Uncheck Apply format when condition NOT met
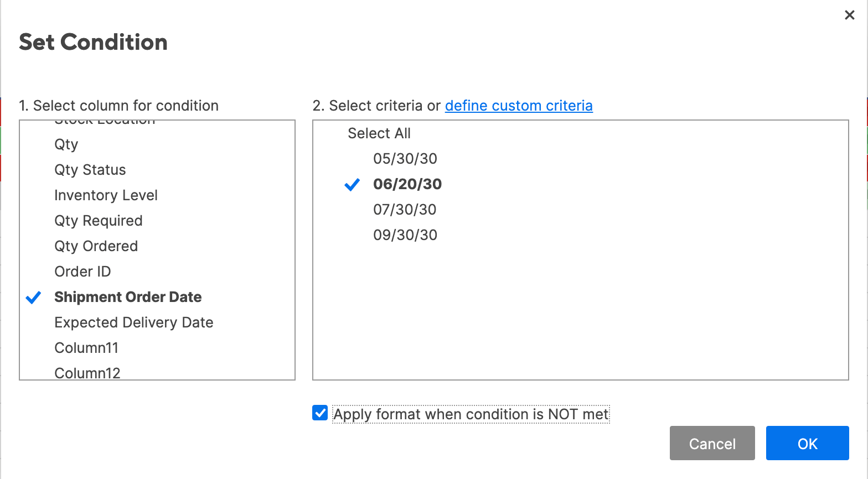 click(320, 413)
